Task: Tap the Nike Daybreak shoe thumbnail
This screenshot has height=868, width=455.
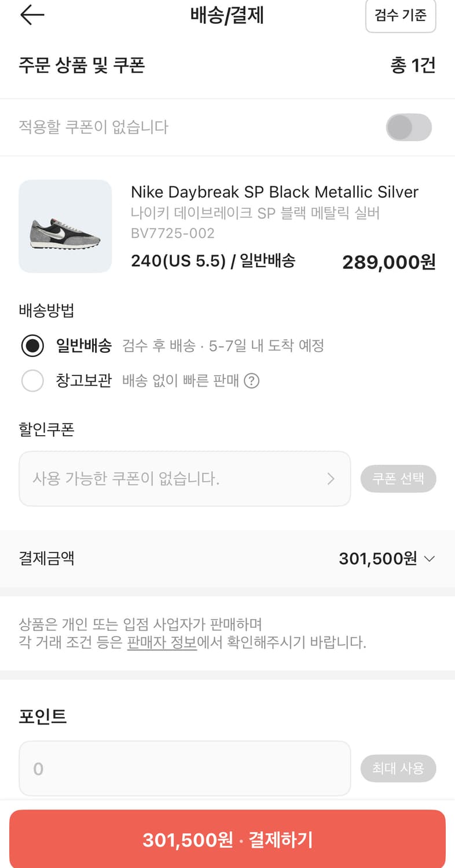Action: (65, 226)
